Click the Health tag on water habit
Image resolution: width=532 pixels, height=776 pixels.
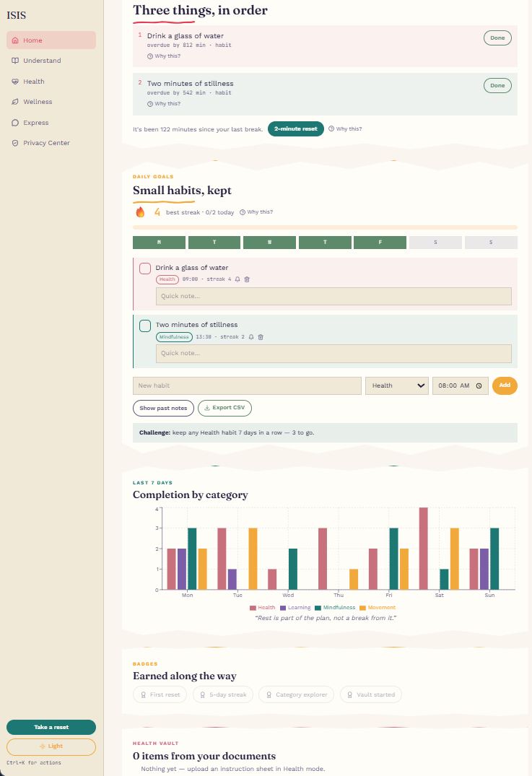pos(167,279)
